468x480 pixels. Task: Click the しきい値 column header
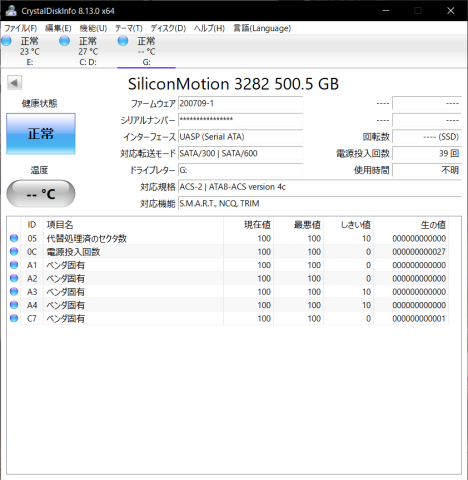[348, 225]
